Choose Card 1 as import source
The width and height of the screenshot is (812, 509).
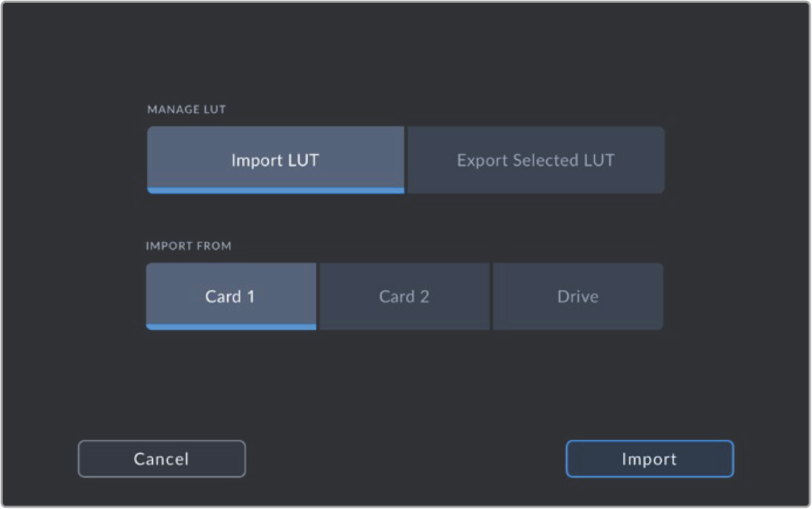tap(231, 296)
